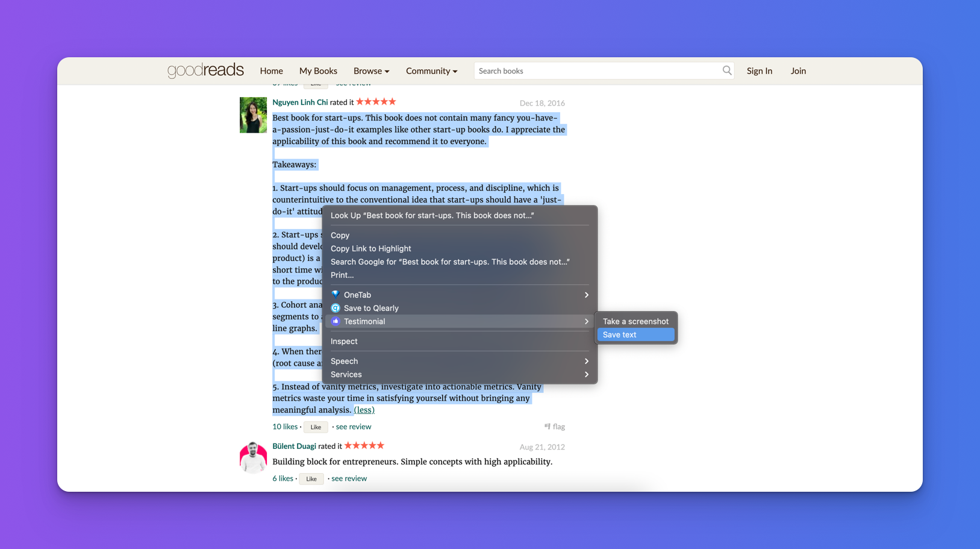The height and width of the screenshot is (549, 980).
Task: Open see review for Bülent Duagi
Action: 349,478
